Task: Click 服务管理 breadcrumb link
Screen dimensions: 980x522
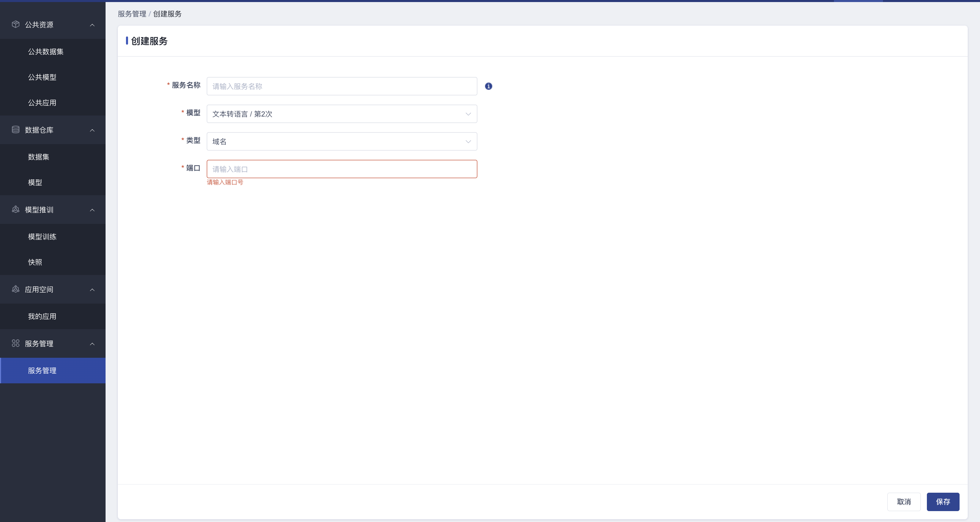Action: coord(132,14)
